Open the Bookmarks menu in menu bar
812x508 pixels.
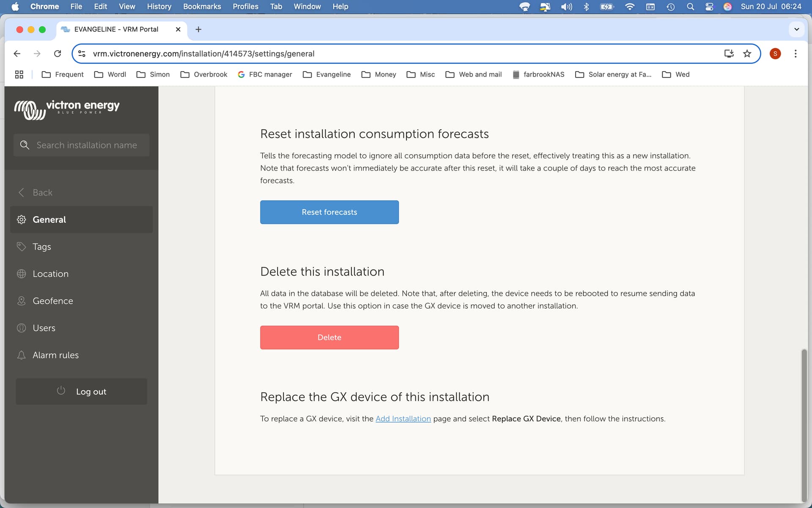click(x=202, y=6)
